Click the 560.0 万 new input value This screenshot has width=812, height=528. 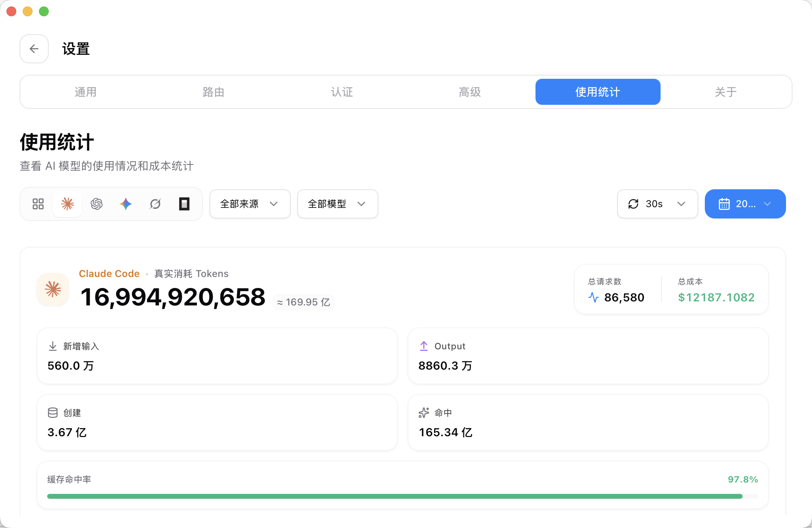[x=71, y=366]
